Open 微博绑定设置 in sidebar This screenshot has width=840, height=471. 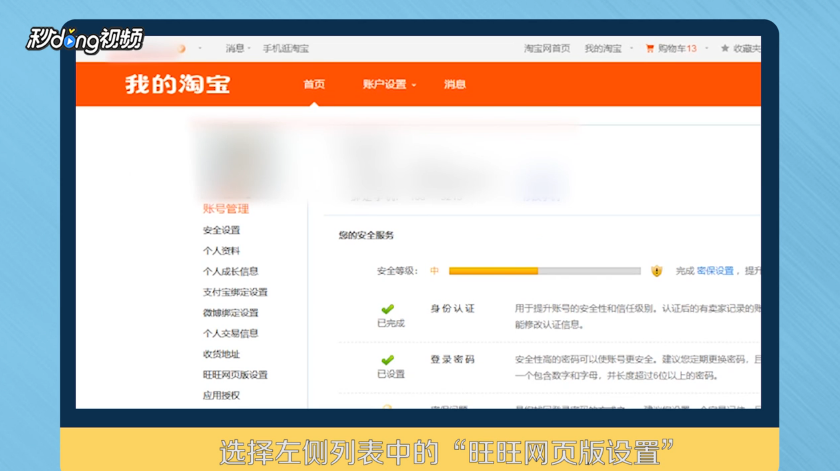tap(230, 312)
